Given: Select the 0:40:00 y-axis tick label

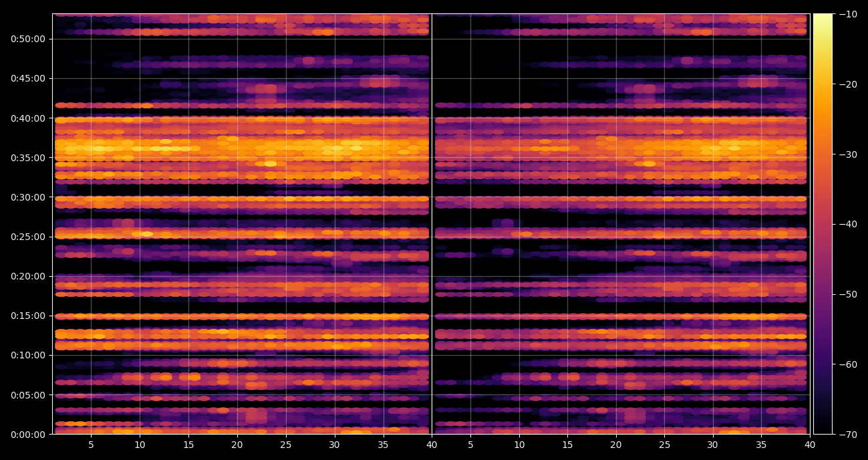Looking at the screenshot, I should [27, 118].
